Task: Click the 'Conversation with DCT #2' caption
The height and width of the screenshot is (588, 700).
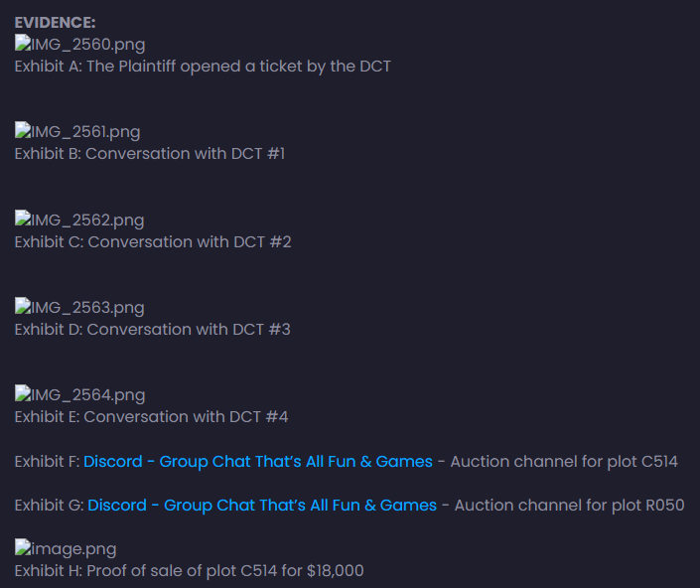Action: coord(190,242)
